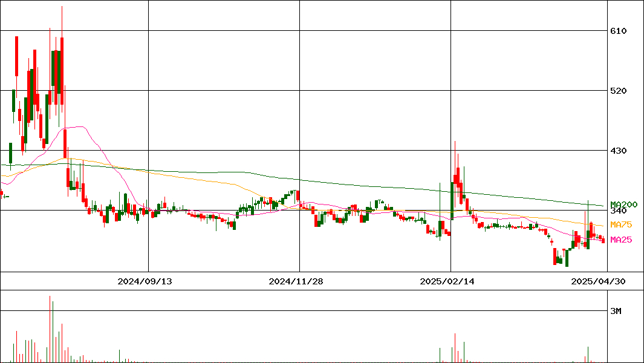Click the MA200 moving average label

click(x=624, y=204)
